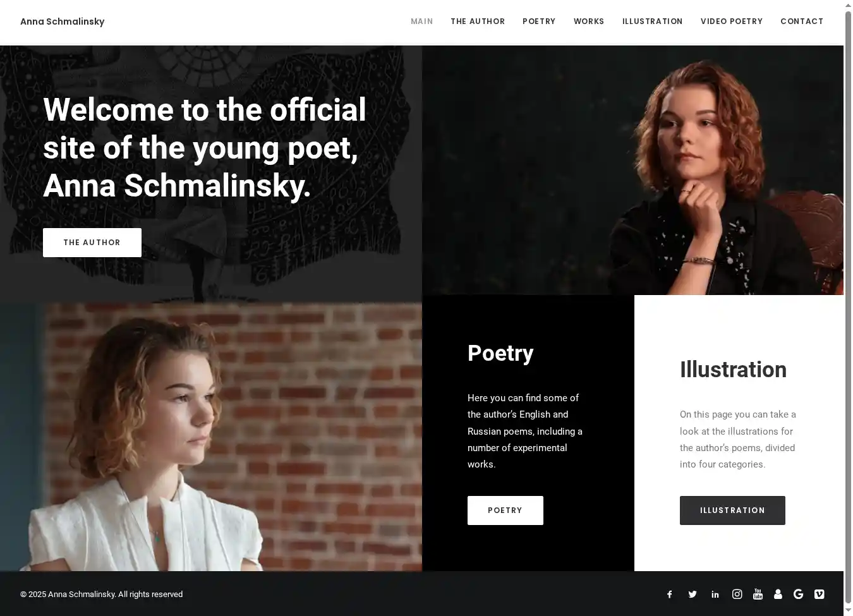Visit the LinkedIn profile icon
Image resolution: width=853 pixels, height=616 pixels.
tap(715, 595)
